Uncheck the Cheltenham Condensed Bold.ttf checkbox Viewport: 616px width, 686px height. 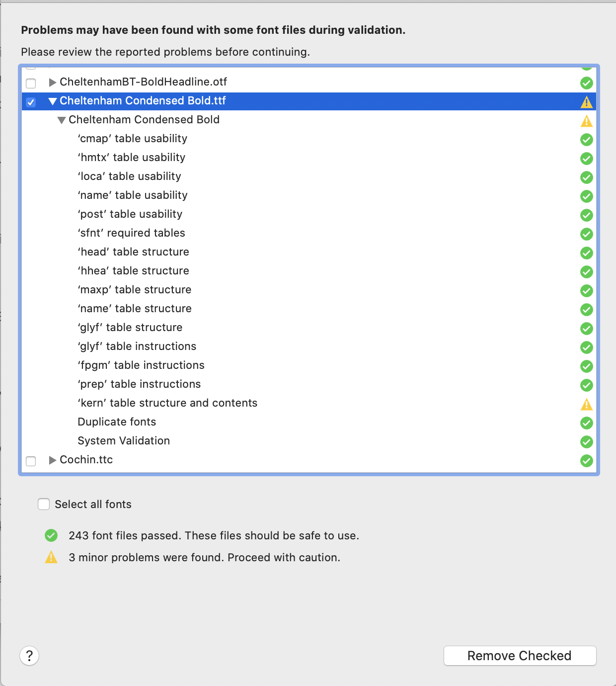click(x=31, y=102)
